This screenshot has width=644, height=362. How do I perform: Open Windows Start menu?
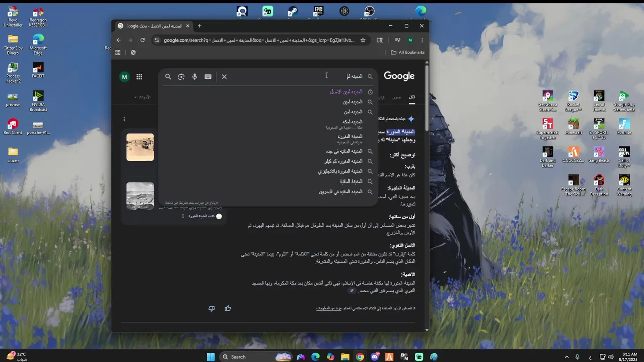pyautogui.click(x=211, y=357)
